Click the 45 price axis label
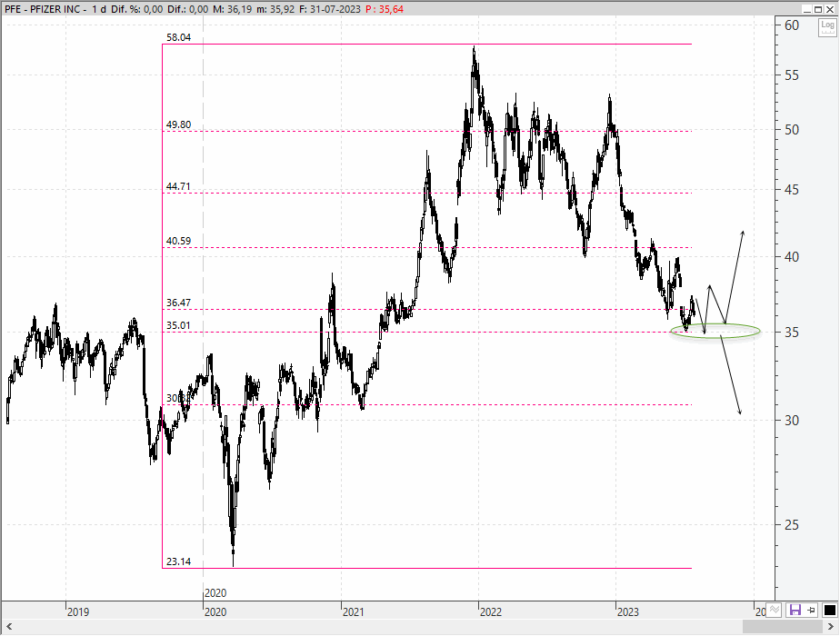840x636 pixels. click(792, 190)
